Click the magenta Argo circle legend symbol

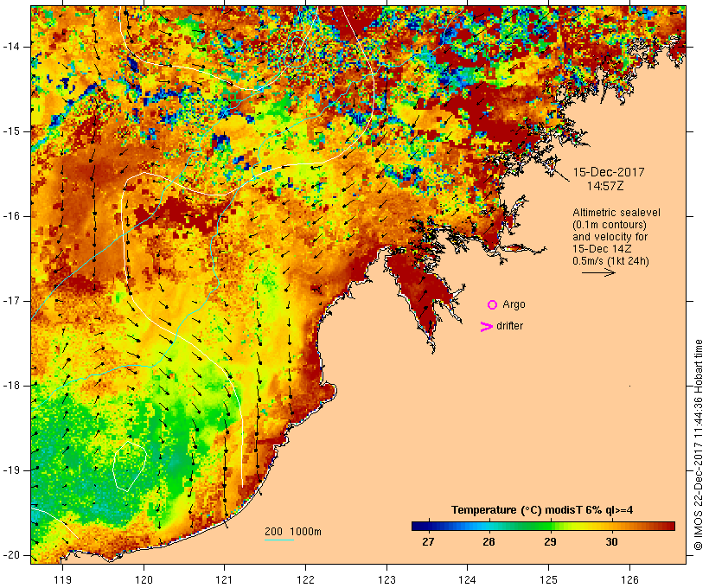click(x=492, y=305)
